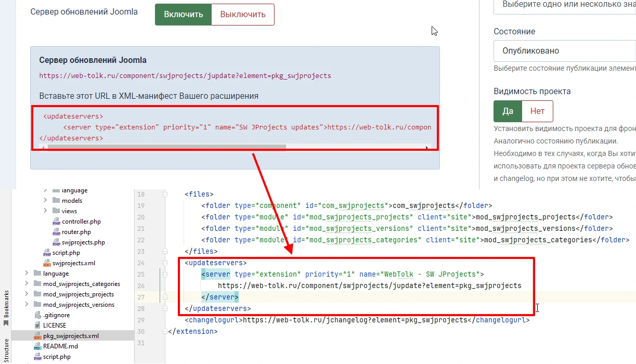
Task: Click the com_swjprojects folder line in editor
Action: (x=346, y=206)
